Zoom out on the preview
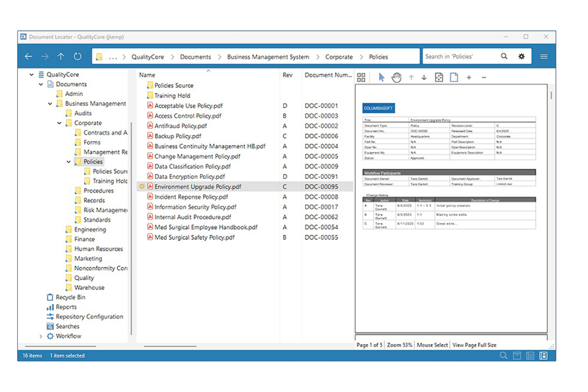The width and height of the screenshot is (588, 392). 484,77
